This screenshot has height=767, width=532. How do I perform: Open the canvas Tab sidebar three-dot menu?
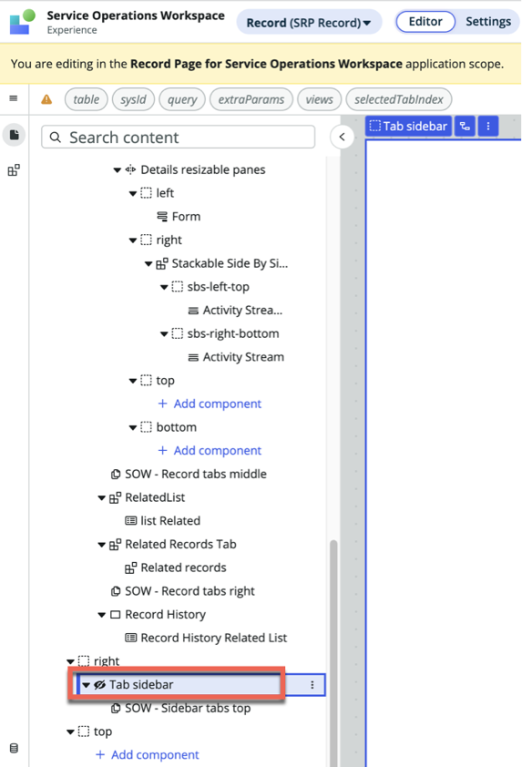coord(488,127)
